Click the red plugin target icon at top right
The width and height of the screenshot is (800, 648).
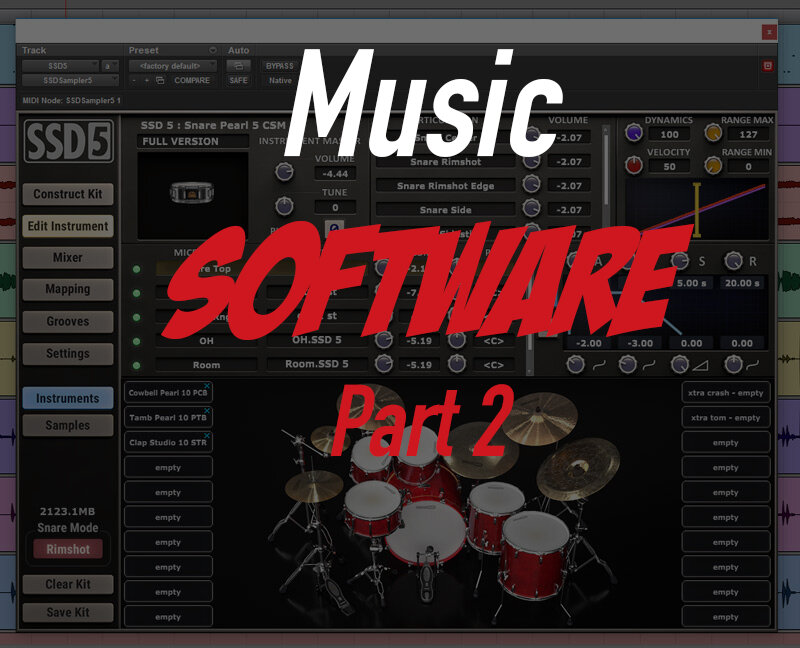point(768,66)
